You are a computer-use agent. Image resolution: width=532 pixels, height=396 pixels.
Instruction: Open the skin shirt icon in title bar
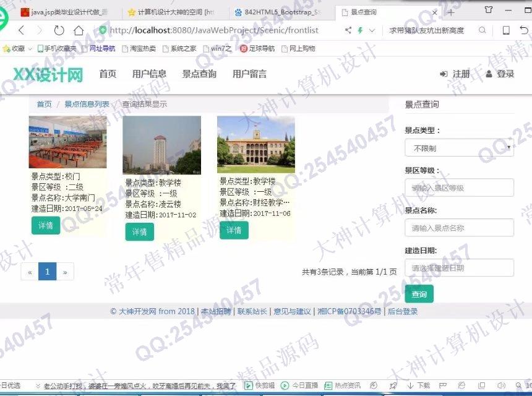coord(489,10)
